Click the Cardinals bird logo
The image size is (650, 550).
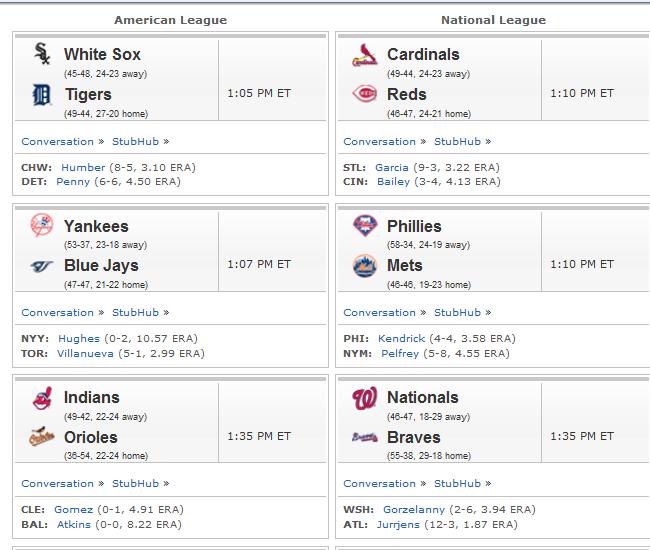pyautogui.click(x=364, y=55)
